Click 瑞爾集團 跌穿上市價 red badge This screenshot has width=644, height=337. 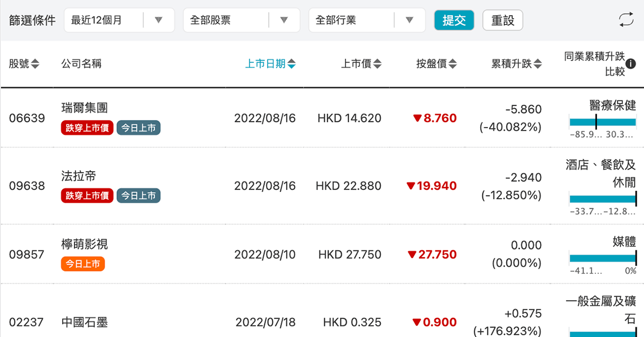tap(87, 128)
